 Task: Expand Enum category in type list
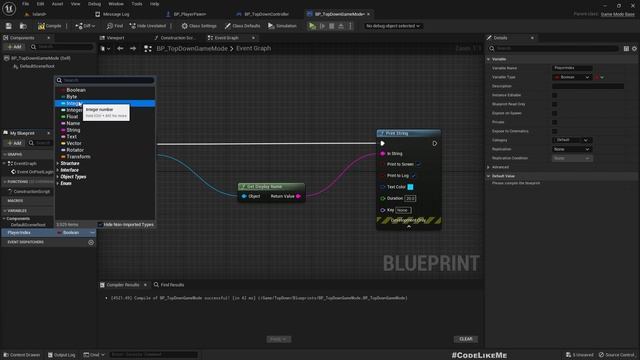pyautogui.click(x=58, y=183)
